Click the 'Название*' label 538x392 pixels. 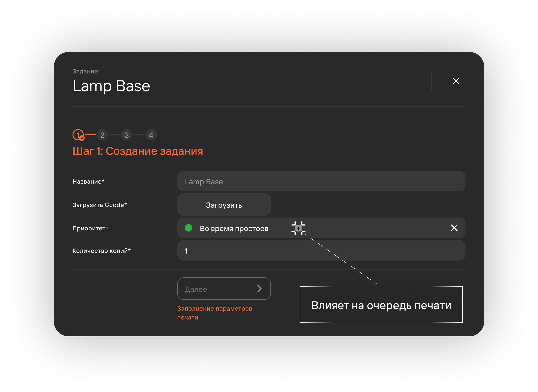coord(88,181)
